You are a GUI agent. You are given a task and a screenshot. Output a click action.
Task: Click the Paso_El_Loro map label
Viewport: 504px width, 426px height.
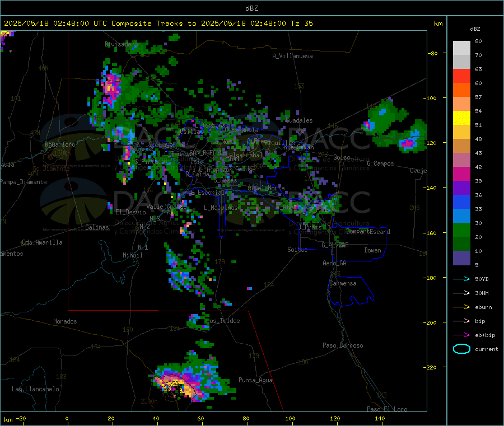coord(387,409)
